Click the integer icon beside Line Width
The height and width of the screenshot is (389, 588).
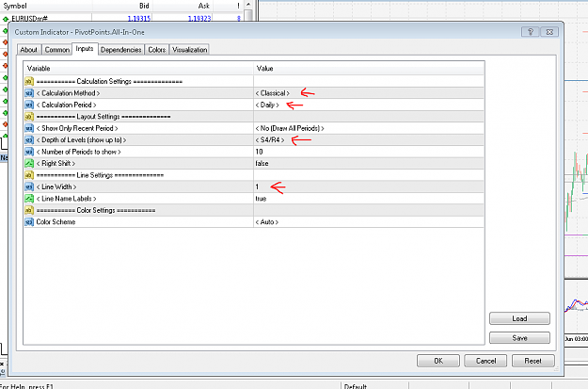tap(29, 186)
